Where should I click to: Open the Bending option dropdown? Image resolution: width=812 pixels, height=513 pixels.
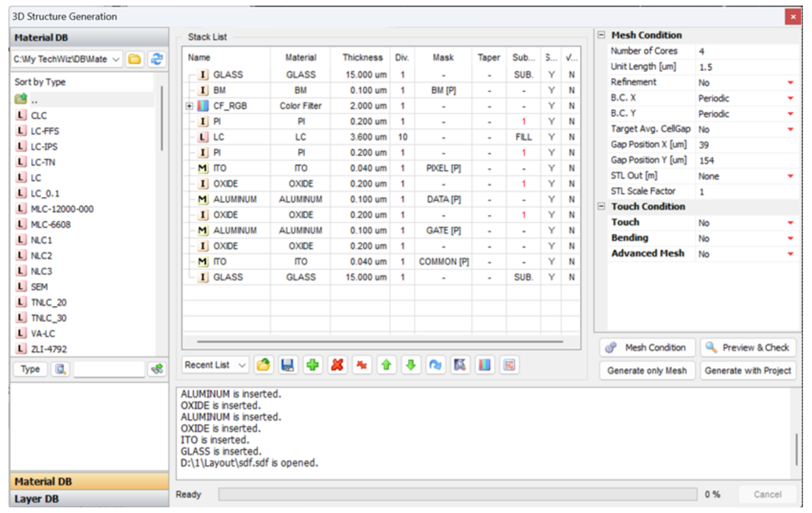pos(791,238)
